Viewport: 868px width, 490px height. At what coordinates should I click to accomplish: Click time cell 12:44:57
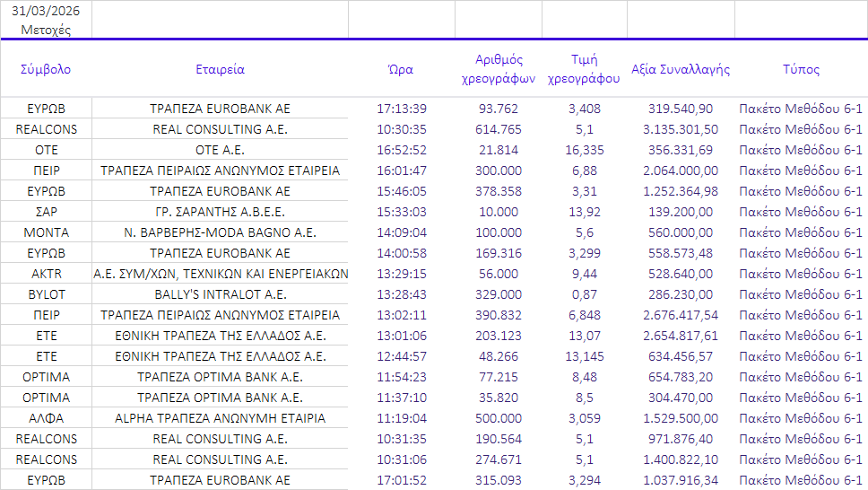(402, 356)
